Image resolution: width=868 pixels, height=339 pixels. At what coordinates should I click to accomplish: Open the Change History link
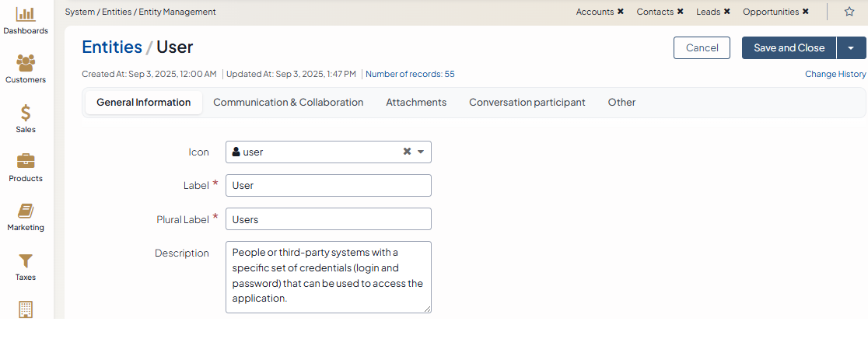click(835, 74)
